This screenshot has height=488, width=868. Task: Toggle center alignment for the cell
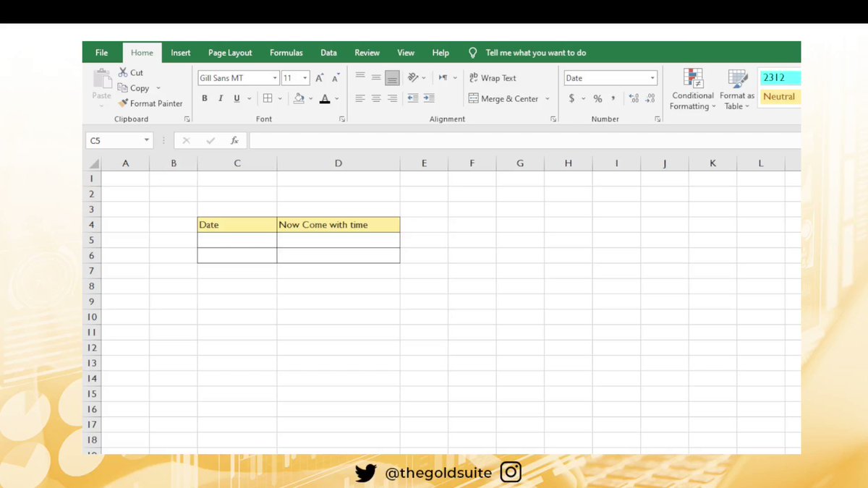pos(375,98)
